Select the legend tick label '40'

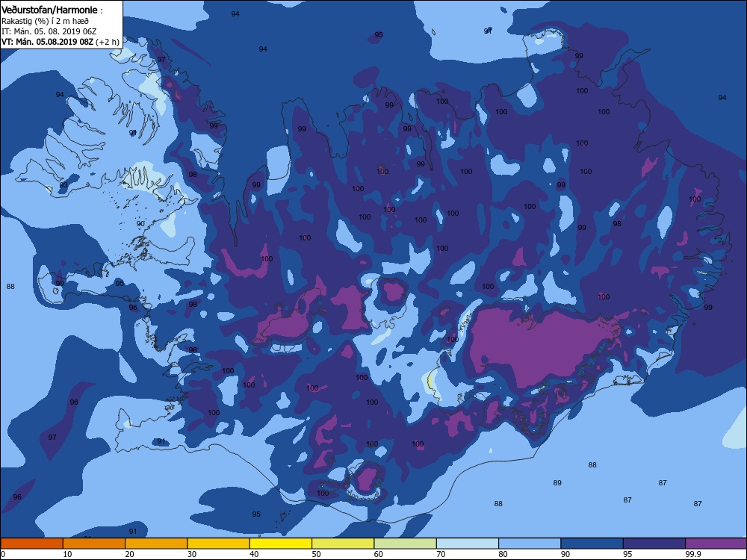pos(255,554)
